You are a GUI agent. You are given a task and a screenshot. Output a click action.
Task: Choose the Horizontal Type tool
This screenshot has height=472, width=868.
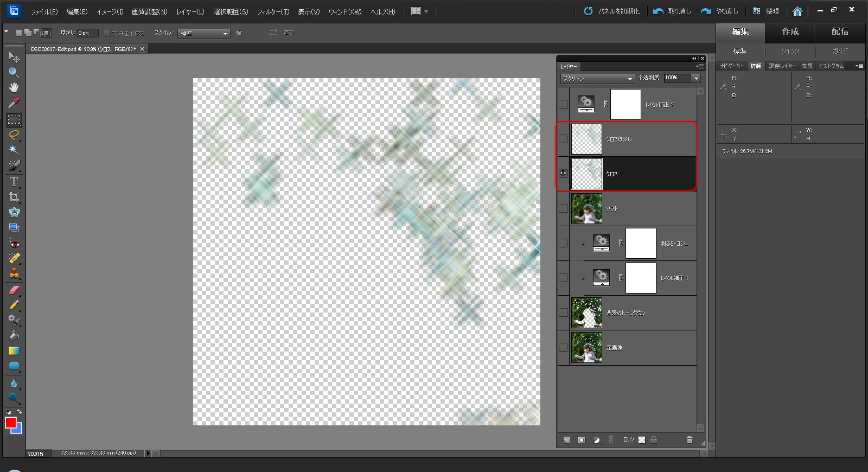pyautogui.click(x=14, y=182)
